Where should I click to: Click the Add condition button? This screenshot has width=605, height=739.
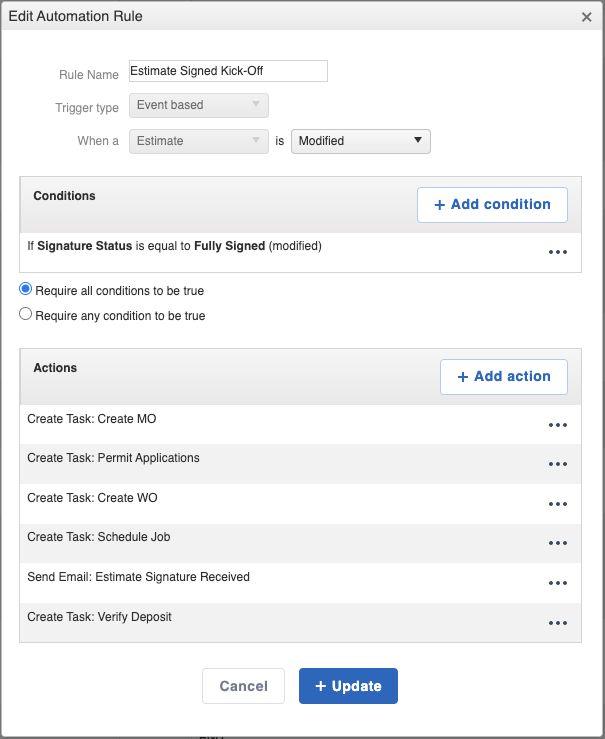point(492,204)
